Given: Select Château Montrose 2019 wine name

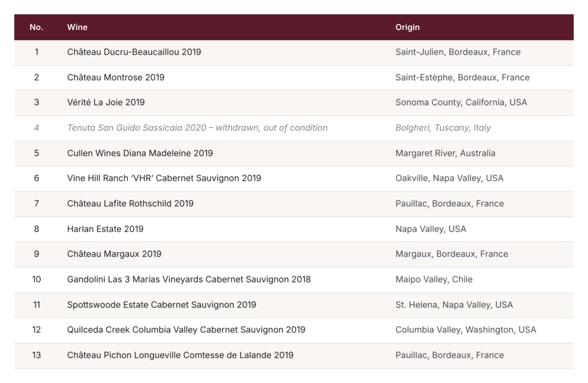Looking at the screenshot, I should (115, 78).
